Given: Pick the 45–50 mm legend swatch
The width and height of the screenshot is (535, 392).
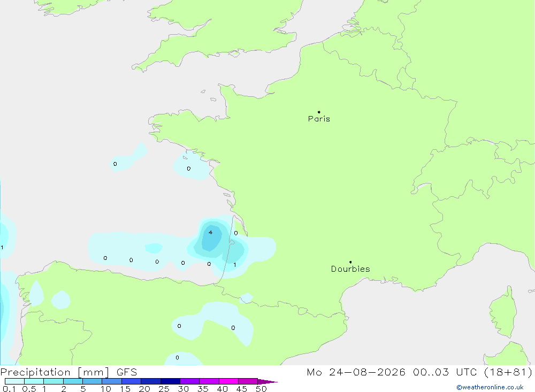Looking at the screenshot, I should click(x=248, y=381).
